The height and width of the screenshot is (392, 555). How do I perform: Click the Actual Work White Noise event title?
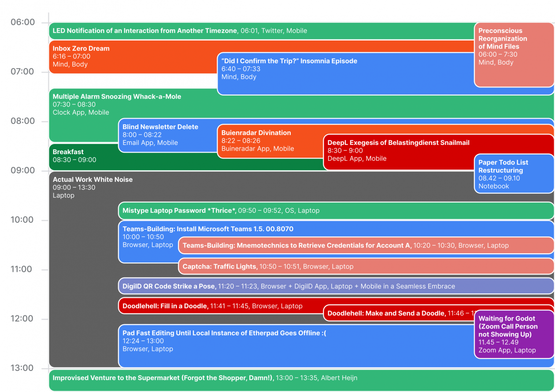point(92,180)
